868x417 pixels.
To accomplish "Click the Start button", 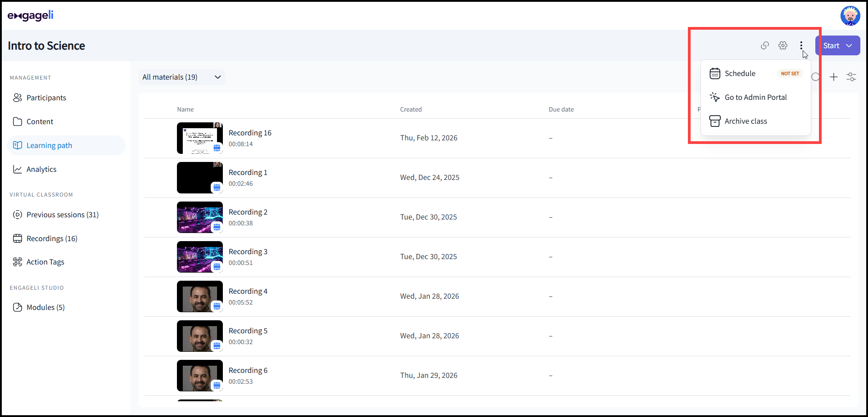I will pyautogui.click(x=831, y=45).
